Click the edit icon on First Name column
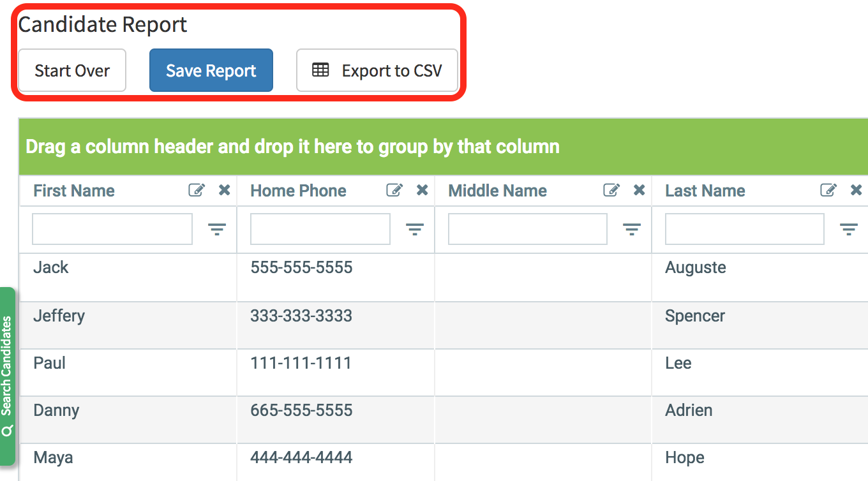This screenshot has height=481, width=868. tap(197, 190)
